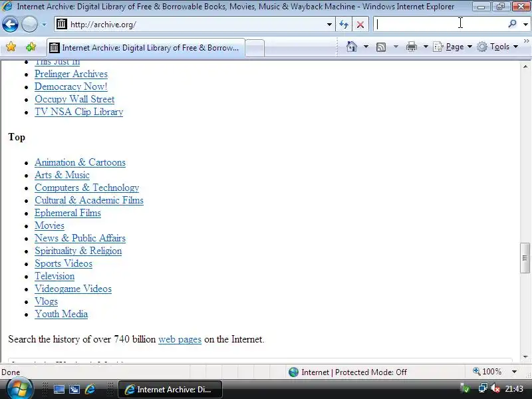Click the muted volume tray icon
This screenshot has height=399, width=532.
point(495,388)
